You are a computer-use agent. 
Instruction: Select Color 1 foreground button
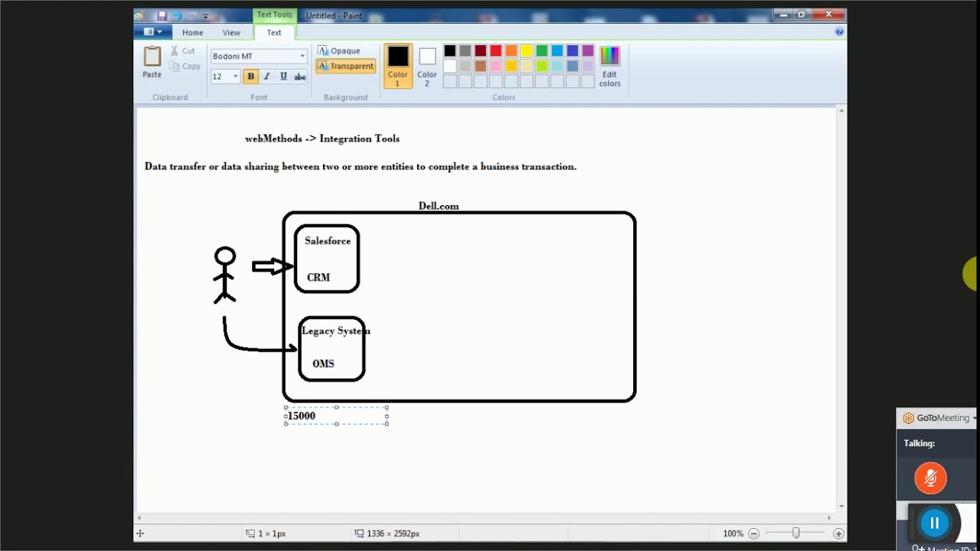[x=398, y=66]
